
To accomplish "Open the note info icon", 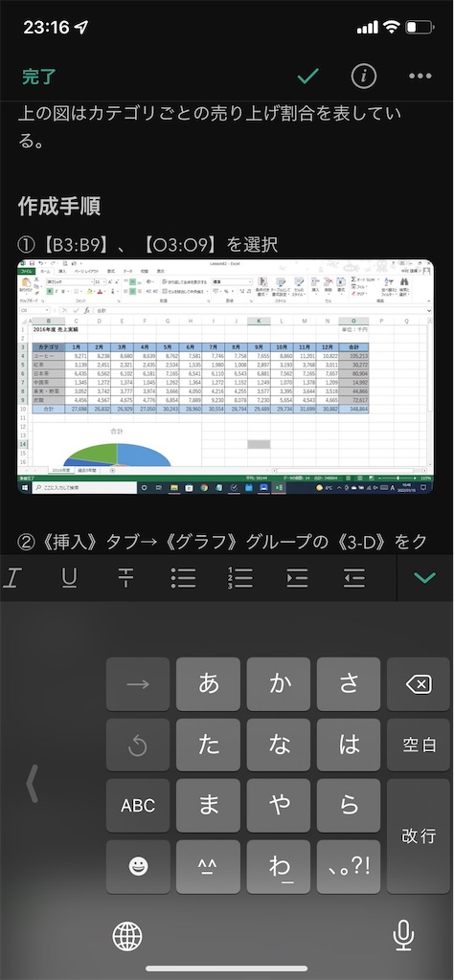I will 364,77.
